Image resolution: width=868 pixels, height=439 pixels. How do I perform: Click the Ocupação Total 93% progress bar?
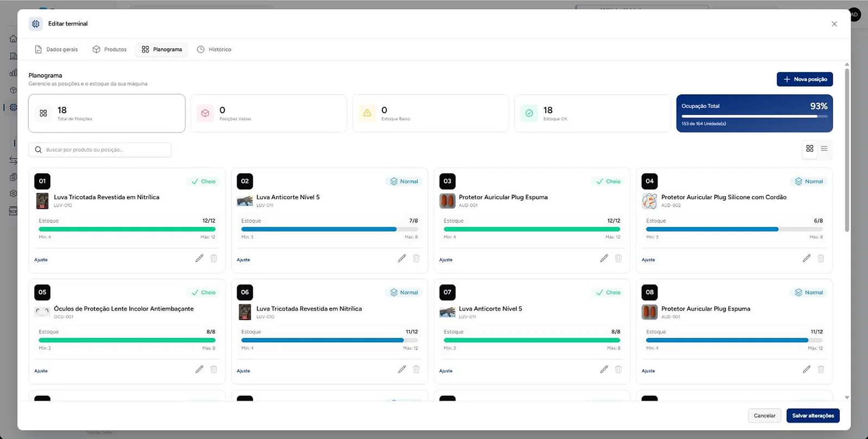point(754,116)
